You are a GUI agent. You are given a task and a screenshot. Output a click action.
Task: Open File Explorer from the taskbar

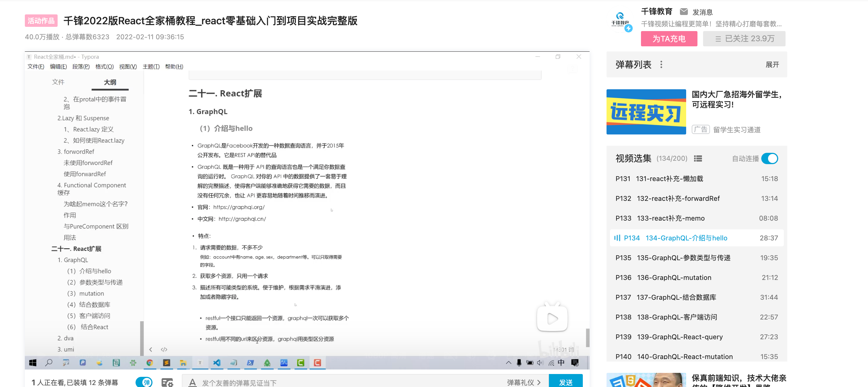coord(183,363)
